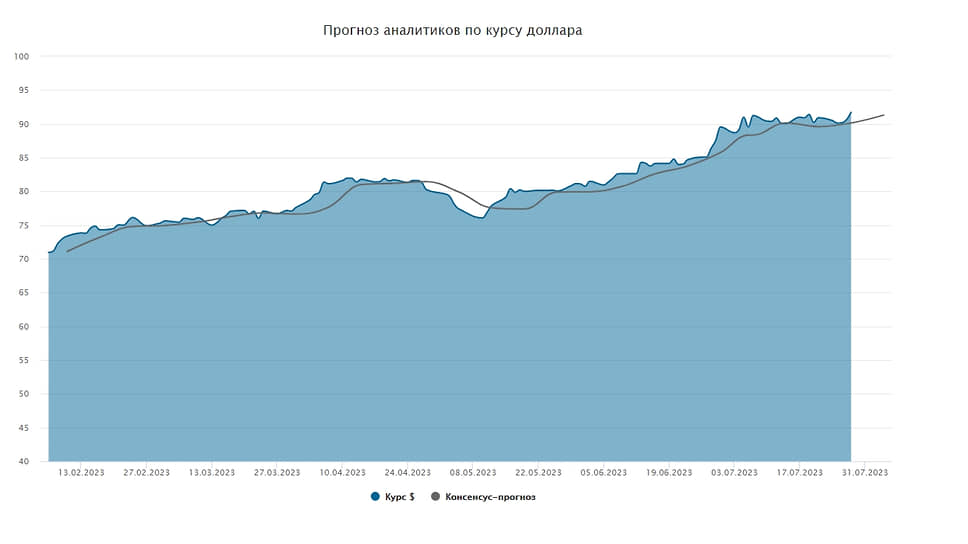The image size is (968, 544).
Task: Click the x-axis date label 19.06.2023
Action: point(669,472)
